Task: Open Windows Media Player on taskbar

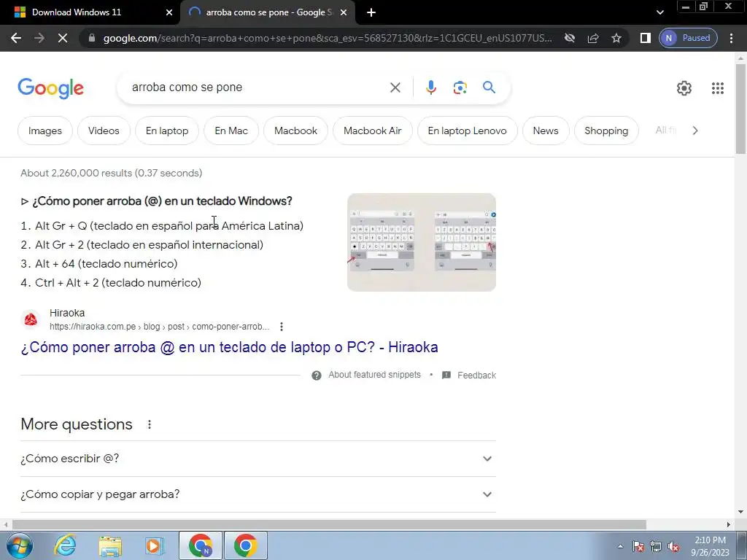Action: tap(155, 545)
